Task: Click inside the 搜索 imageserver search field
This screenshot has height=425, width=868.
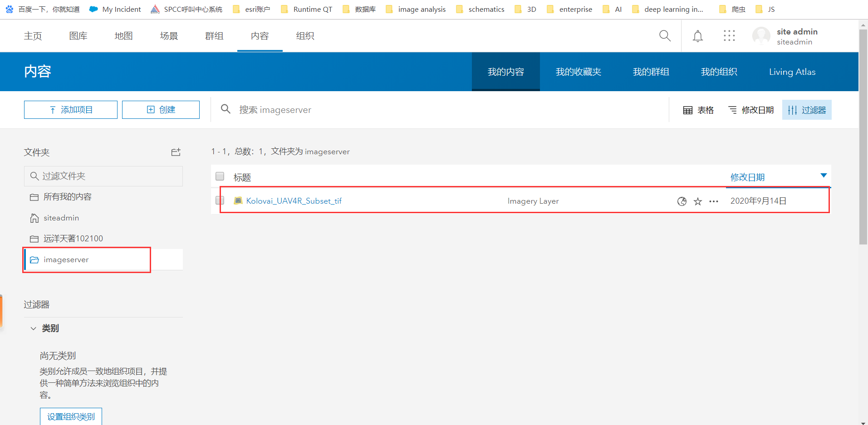Action: tap(318, 109)
